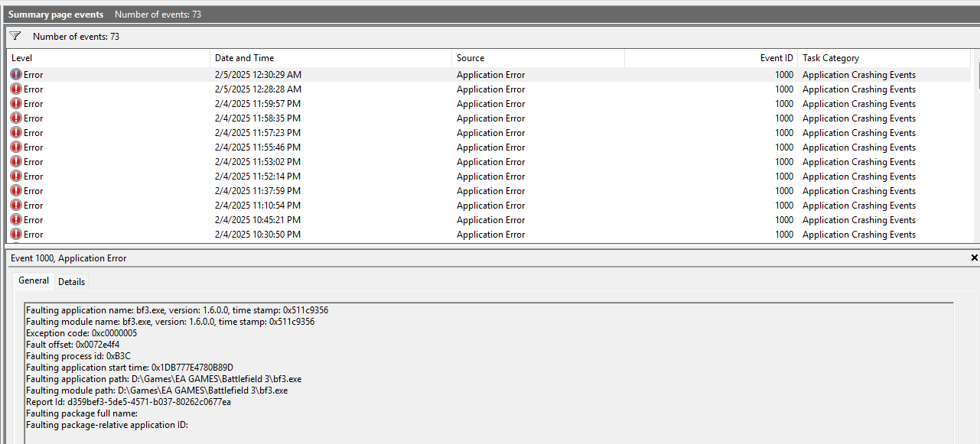Select date cell 2/4/2025 11:57:23 PM
The image size is (980, 444).
tap(258, 133)
